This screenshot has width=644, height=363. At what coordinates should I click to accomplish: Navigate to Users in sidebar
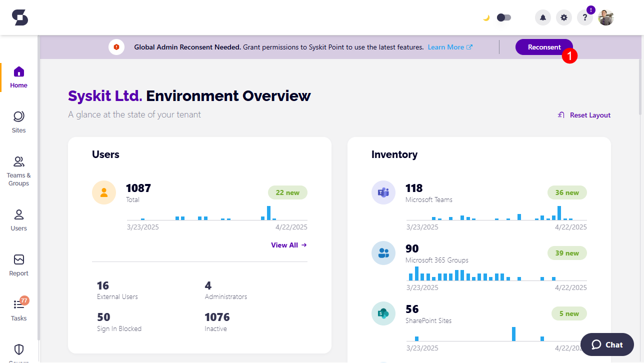18,220
